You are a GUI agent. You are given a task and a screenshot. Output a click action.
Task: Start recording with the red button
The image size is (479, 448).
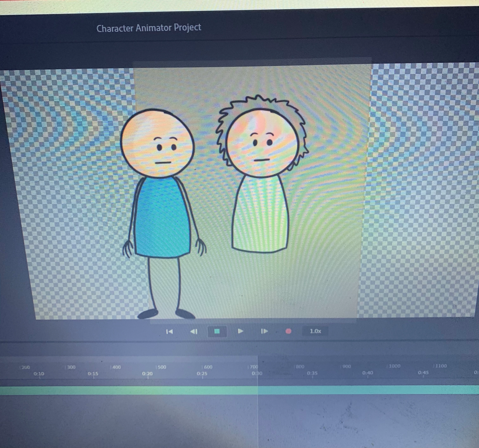[288, 331]
